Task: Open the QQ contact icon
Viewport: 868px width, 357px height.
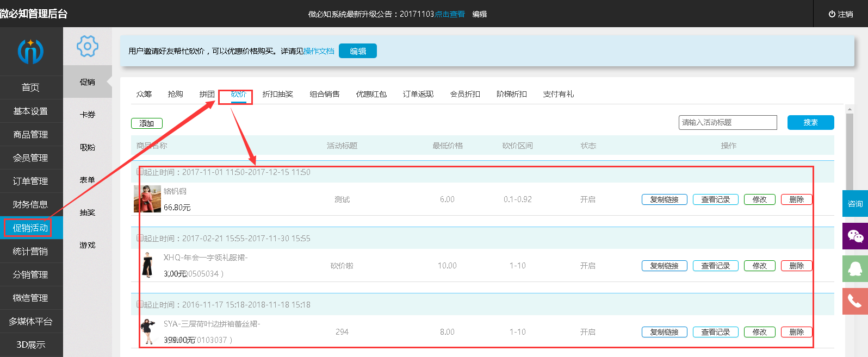Action: (855, 268)
